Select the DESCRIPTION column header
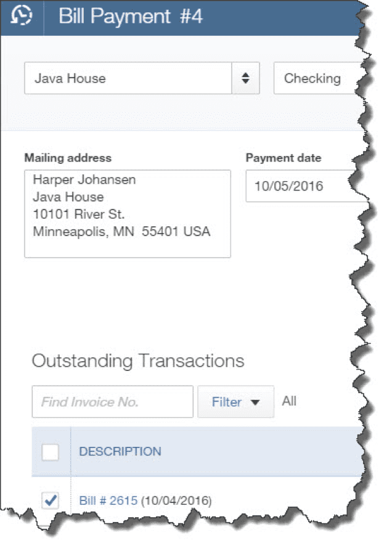The width and height of the screenshot is (392, 551). pyautogui.click(x=120, y=452)
